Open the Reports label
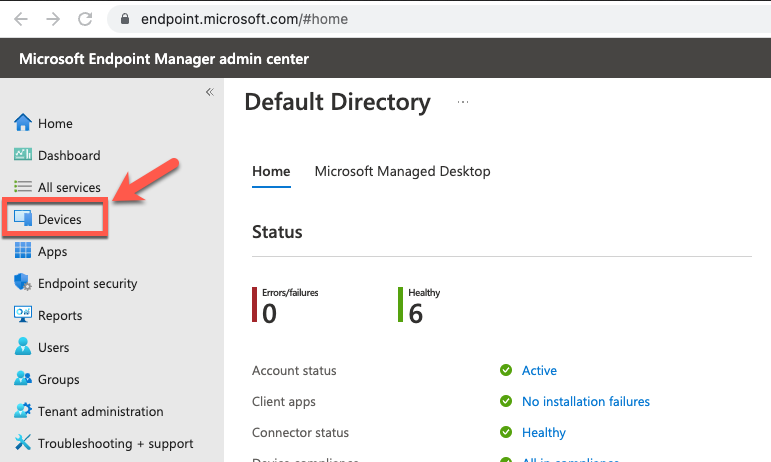Viewport: 771px width, 462px height. (x=60, y=316)
